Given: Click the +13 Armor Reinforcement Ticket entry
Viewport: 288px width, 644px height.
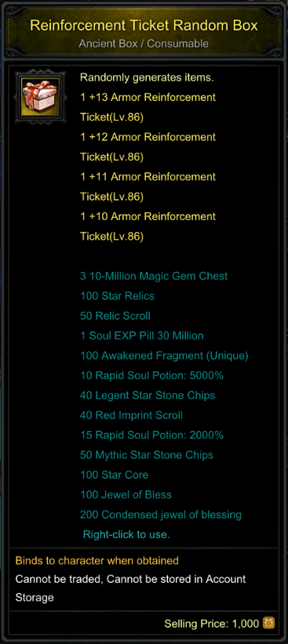Looking at the screenshot, I should point(148,107).
